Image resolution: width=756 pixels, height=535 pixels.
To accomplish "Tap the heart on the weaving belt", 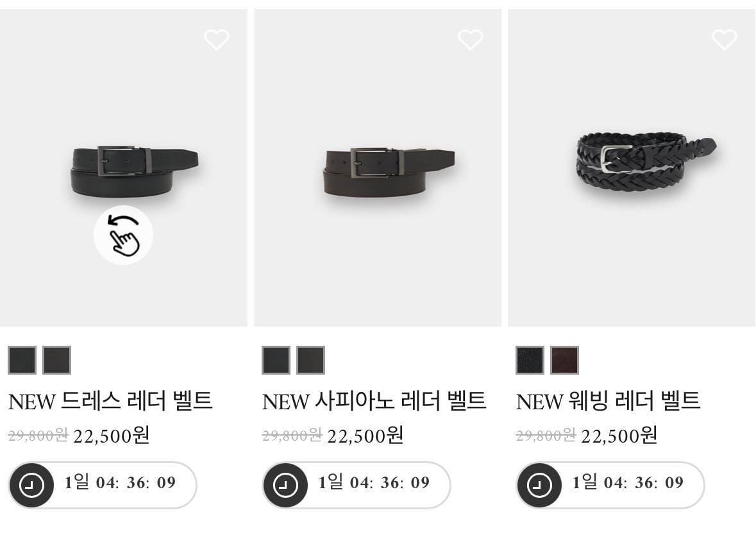I will click(724, 40).
